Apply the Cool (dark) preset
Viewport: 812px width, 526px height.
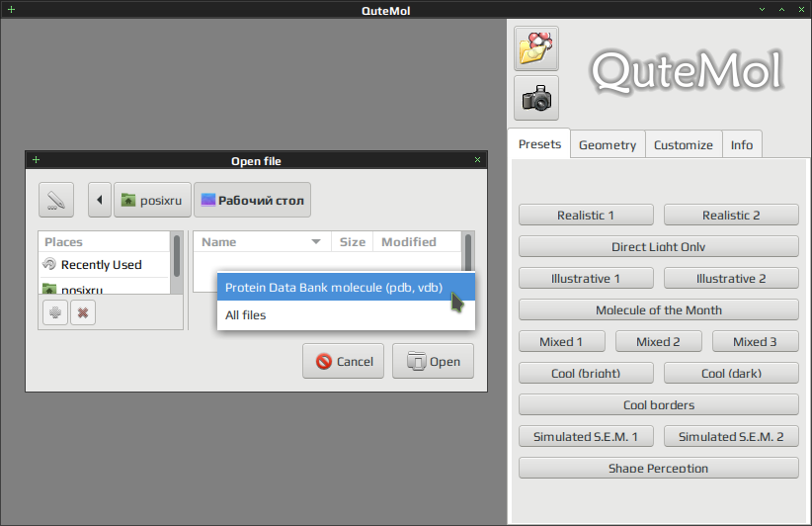[731, 373]
